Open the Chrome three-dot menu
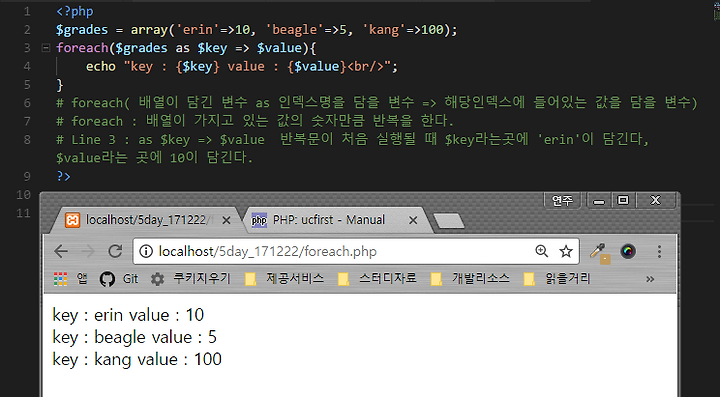720x397 pixels. pos(659,252)
